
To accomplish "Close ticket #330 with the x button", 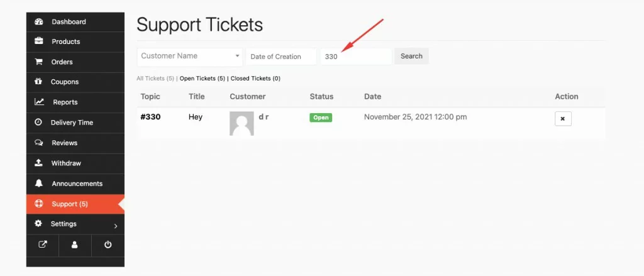I will [563, 119].
